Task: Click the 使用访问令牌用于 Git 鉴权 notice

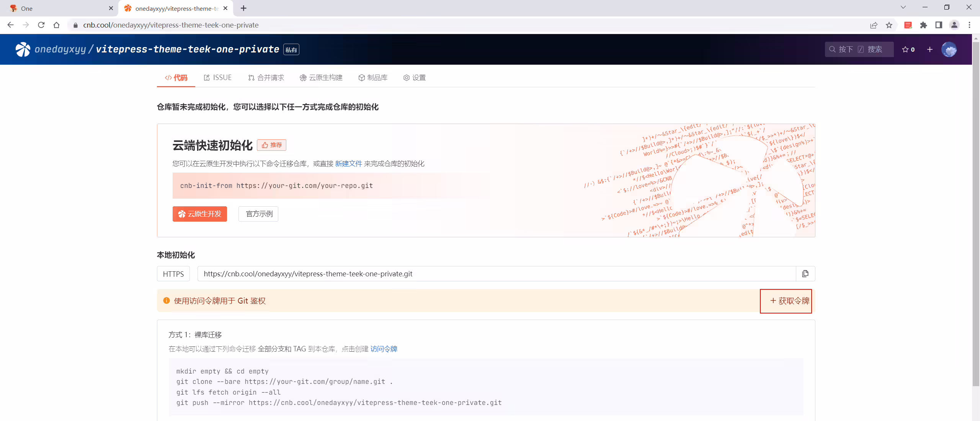Action: click(x=220, y=301)
